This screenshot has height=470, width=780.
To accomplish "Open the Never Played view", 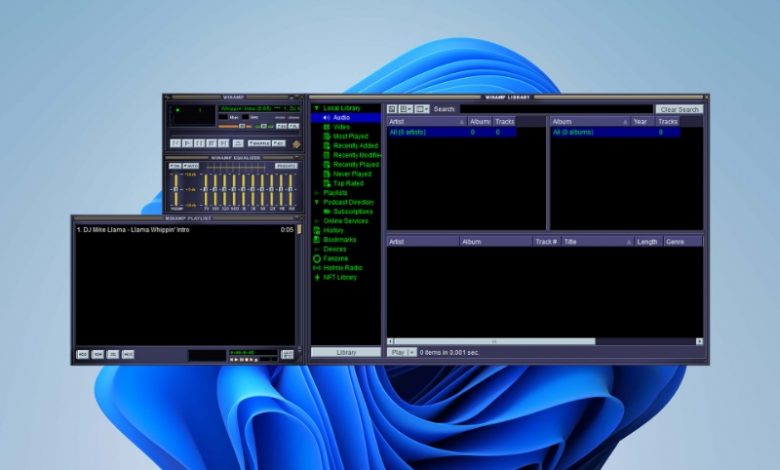I will pos(352,174).
